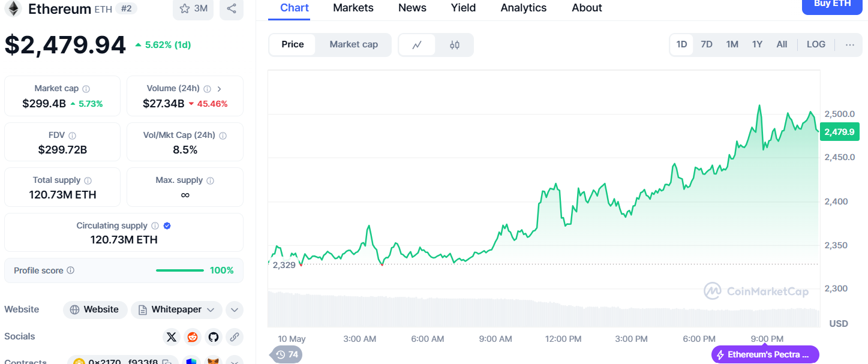Click the blue verified badge by Circulating supply
Image resolution: width=868 pixels, height=364 pixels.
coord(167,226)
